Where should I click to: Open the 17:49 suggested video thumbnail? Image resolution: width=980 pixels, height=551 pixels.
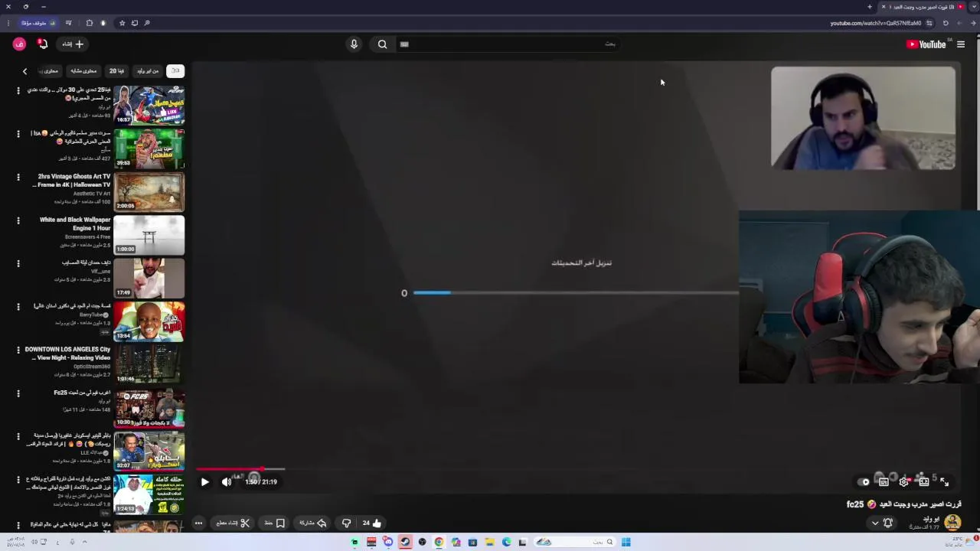(149, 278)
